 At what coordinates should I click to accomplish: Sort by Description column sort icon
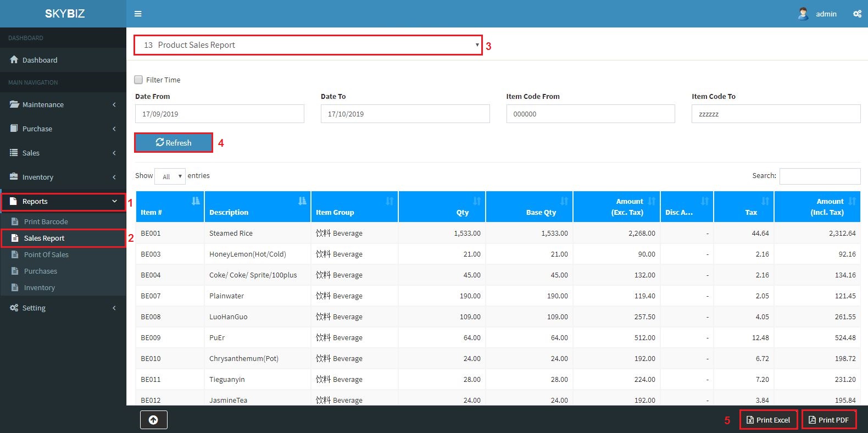pos(302,201)
